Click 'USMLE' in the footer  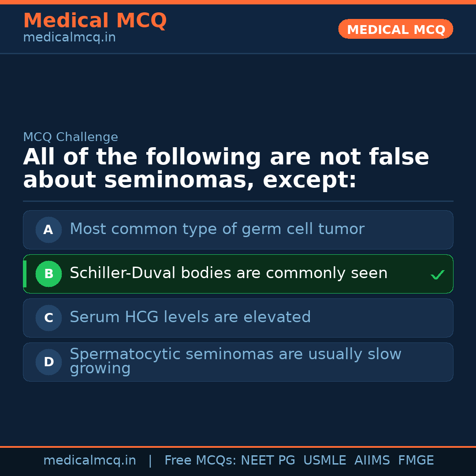(324, 461)
